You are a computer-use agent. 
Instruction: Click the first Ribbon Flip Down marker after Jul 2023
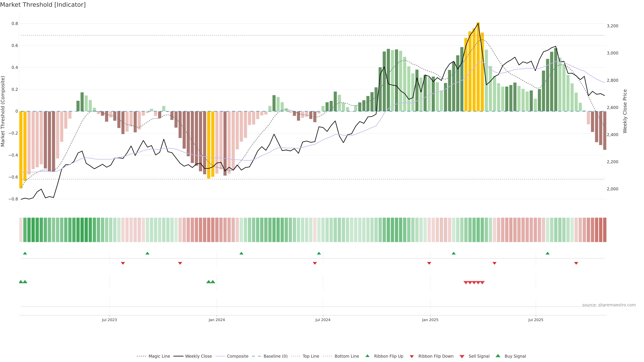click(123, 263)
